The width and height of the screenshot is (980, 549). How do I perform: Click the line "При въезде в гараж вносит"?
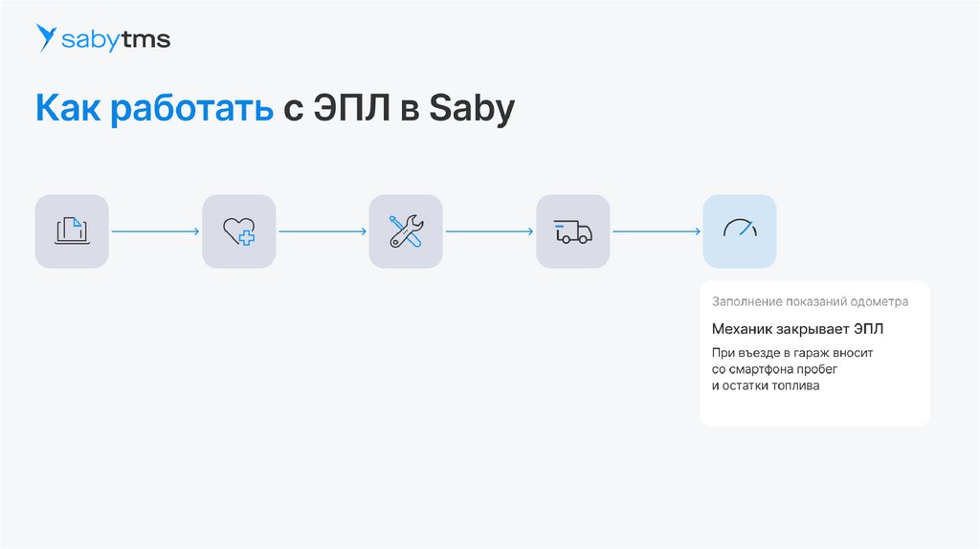pyautogui.click(x=792, y=353)
